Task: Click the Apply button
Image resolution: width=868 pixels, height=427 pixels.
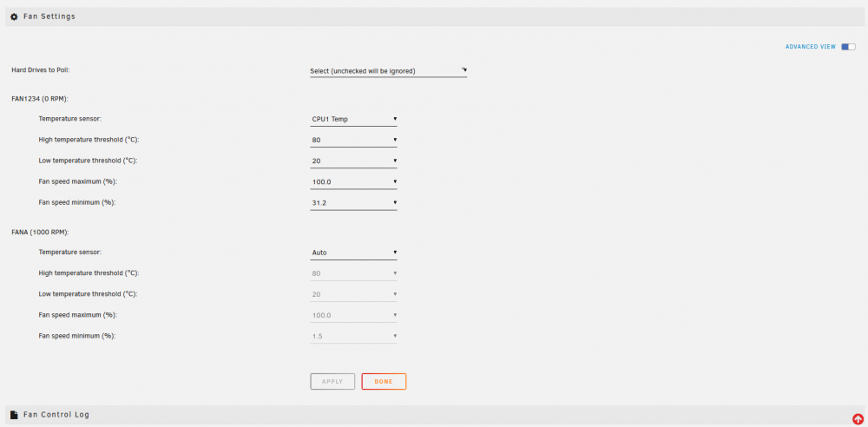Action: pos(332,382)
